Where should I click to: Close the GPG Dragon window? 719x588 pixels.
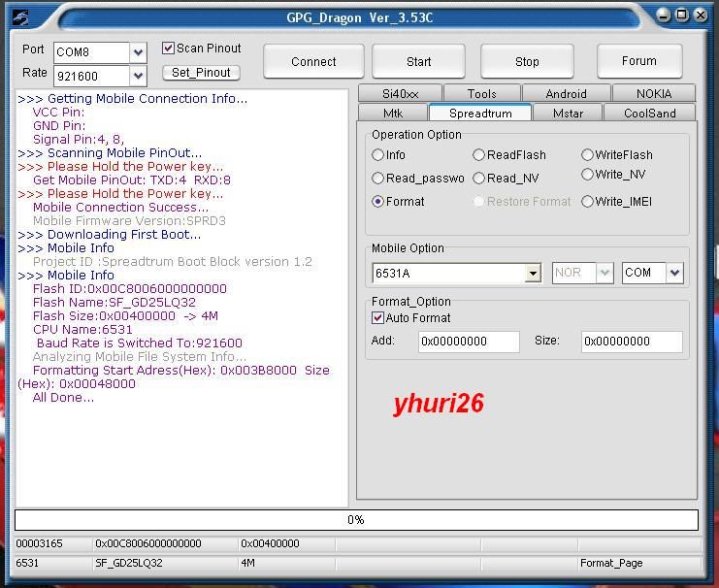click(x=699, y=16)
